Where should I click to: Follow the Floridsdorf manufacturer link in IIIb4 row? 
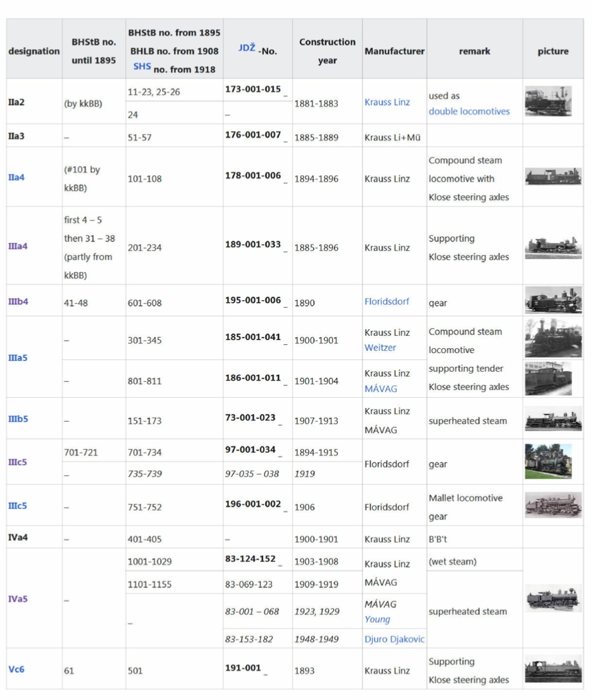tap(387, 302)
